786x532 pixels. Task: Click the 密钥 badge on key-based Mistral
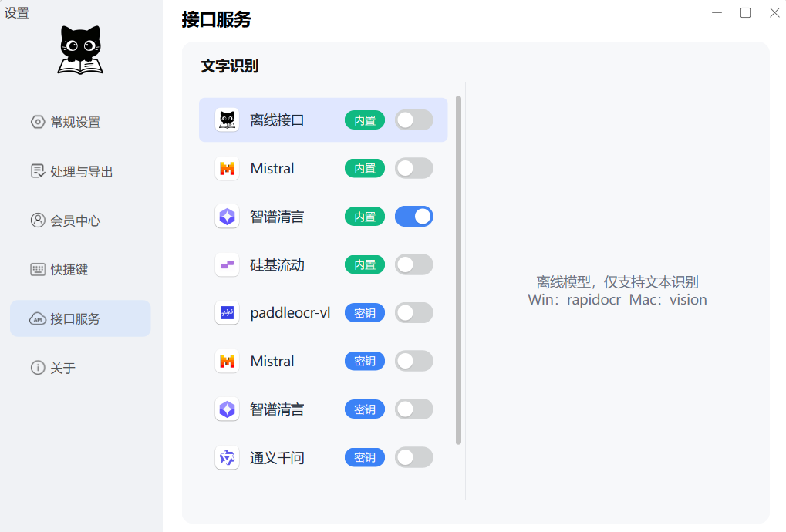click(364, 362)
